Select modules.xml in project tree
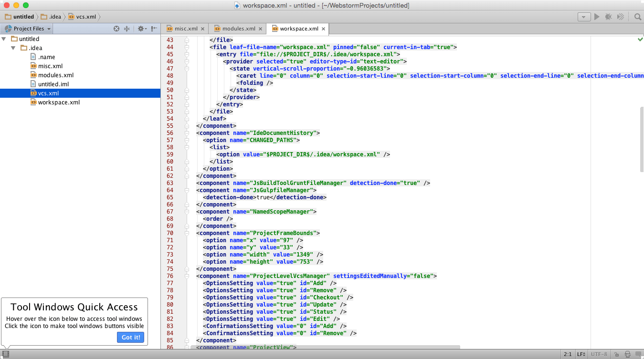This screenshot has height=359, width=644. click(x=55, y=75)
